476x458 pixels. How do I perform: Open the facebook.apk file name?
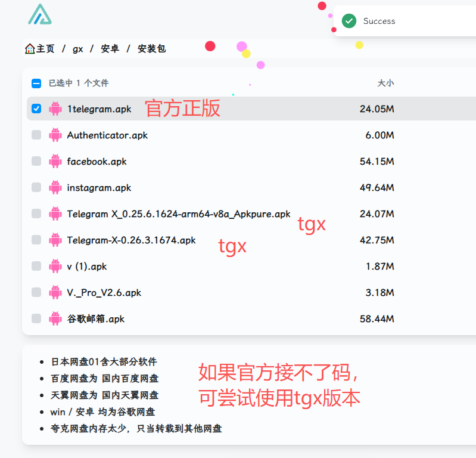point(97,161)
